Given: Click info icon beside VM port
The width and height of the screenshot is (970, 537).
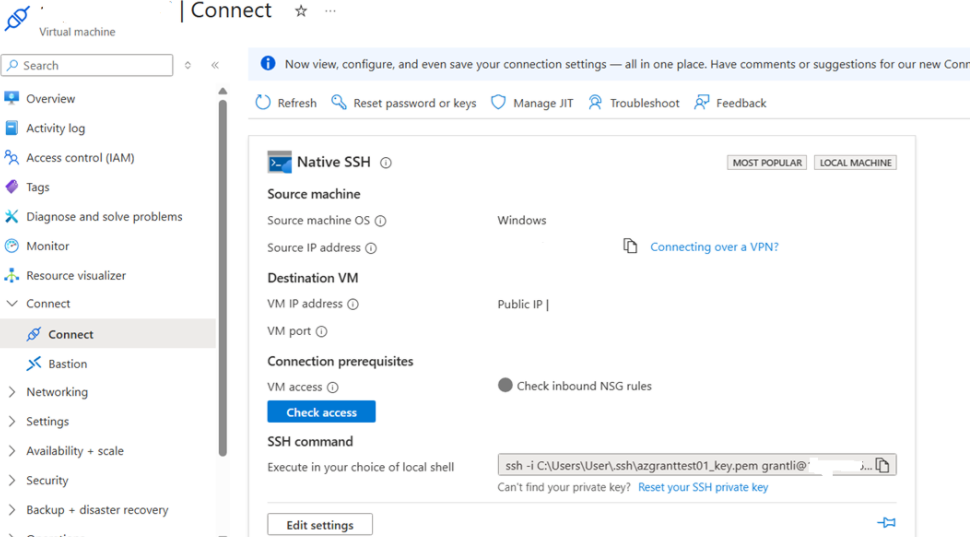Looking at the screenshot, I should 321,332.
